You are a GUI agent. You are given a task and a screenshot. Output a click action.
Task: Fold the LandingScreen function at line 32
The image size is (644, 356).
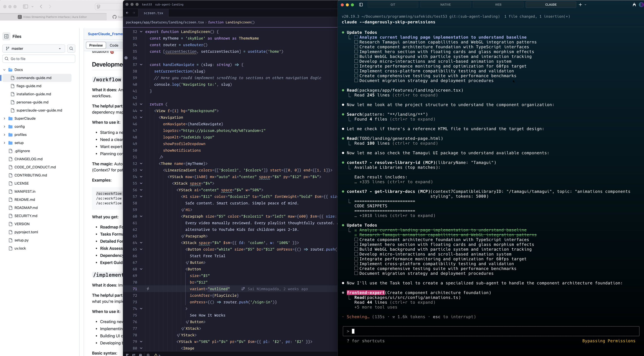click(x=141, y=32)
